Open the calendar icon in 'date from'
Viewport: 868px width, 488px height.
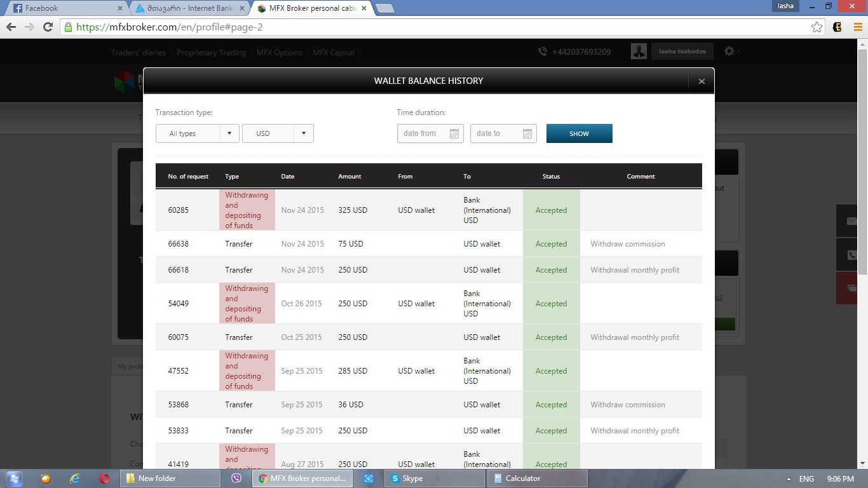[x=454, y=133]
